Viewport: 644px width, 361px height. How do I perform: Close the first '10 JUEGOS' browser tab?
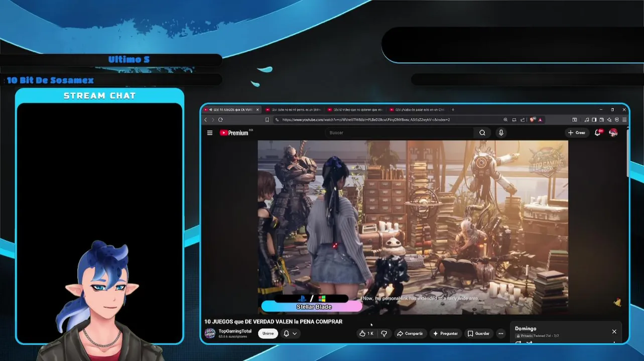(257, 110)
